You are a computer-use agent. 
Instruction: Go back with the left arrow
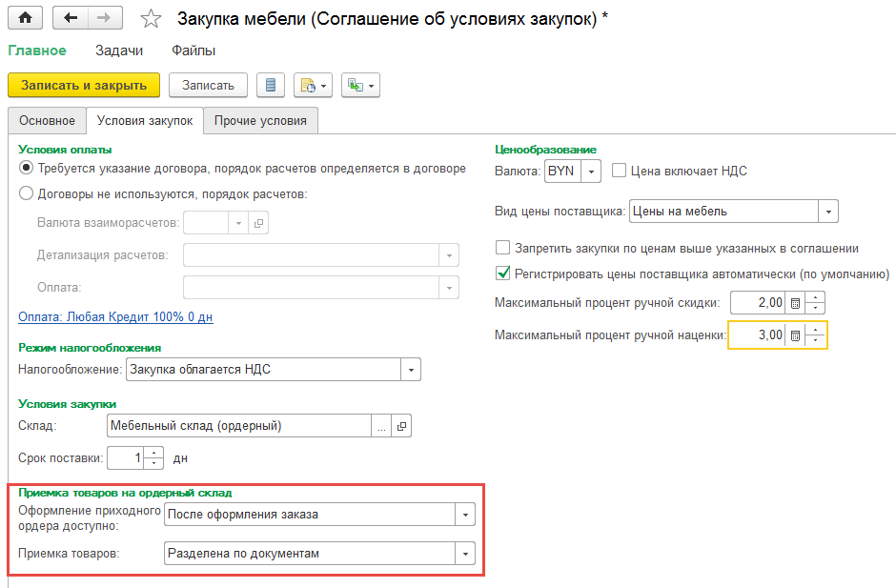(72, 18)
